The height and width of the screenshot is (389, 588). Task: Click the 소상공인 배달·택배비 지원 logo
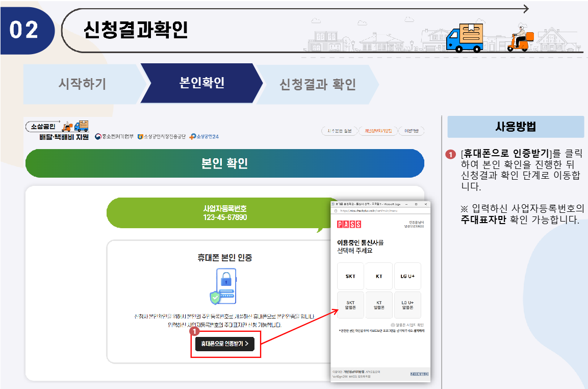point(58,130)
